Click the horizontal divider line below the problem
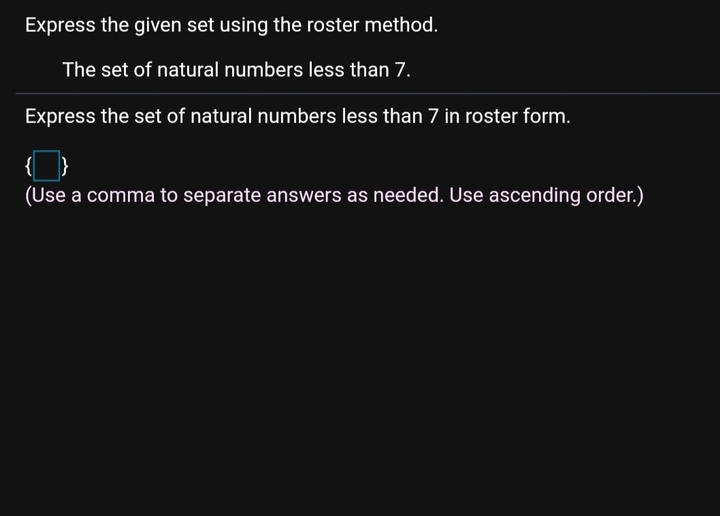 pos(367,93)
